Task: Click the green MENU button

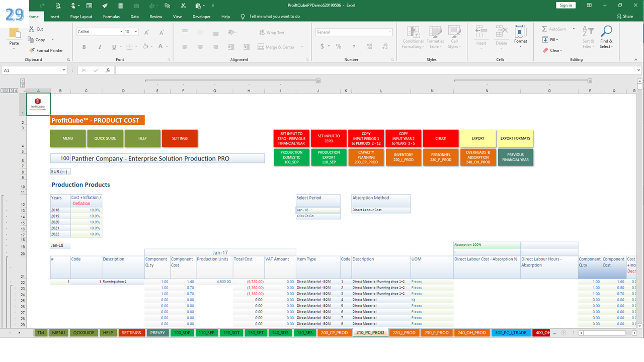Action: click(x=68, y=138)
